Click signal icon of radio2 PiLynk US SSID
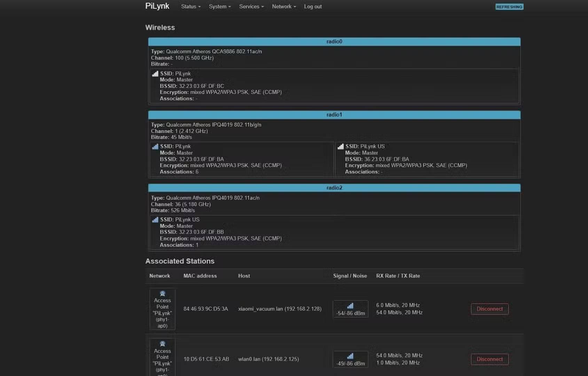The image size is (588, 376). [155, 220]
